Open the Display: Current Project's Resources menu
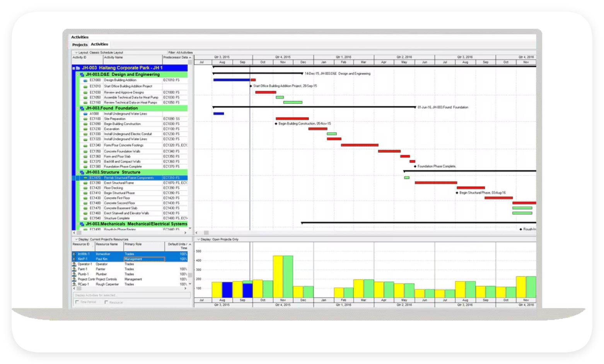Viewport: 604px width, 364px height. (76, 240)
